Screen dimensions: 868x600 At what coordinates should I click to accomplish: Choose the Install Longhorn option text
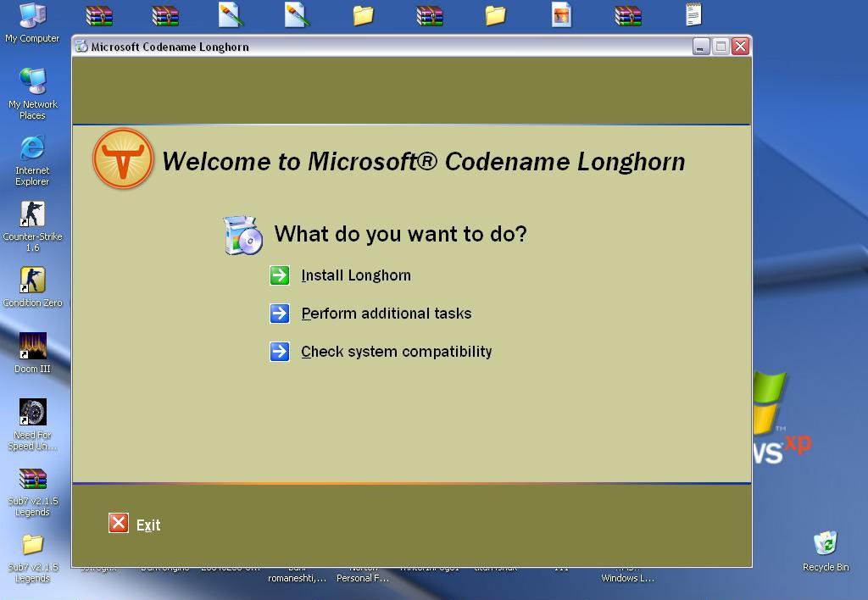[356, 275]
